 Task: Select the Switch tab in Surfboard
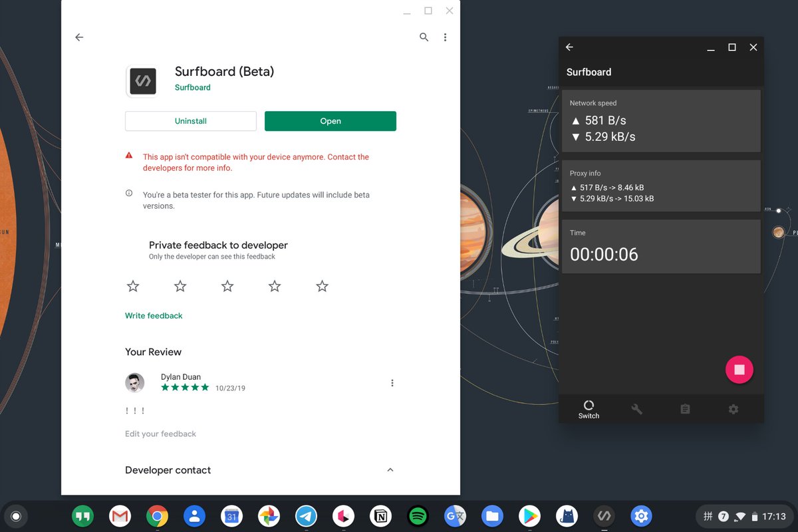[589, 409]
